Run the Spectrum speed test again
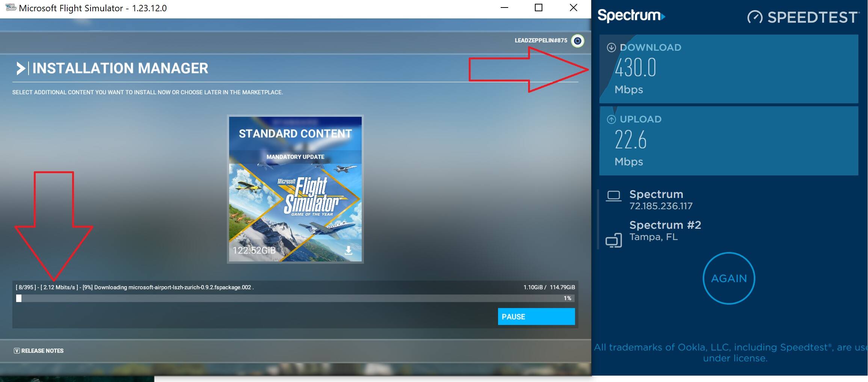 point(729,278)
